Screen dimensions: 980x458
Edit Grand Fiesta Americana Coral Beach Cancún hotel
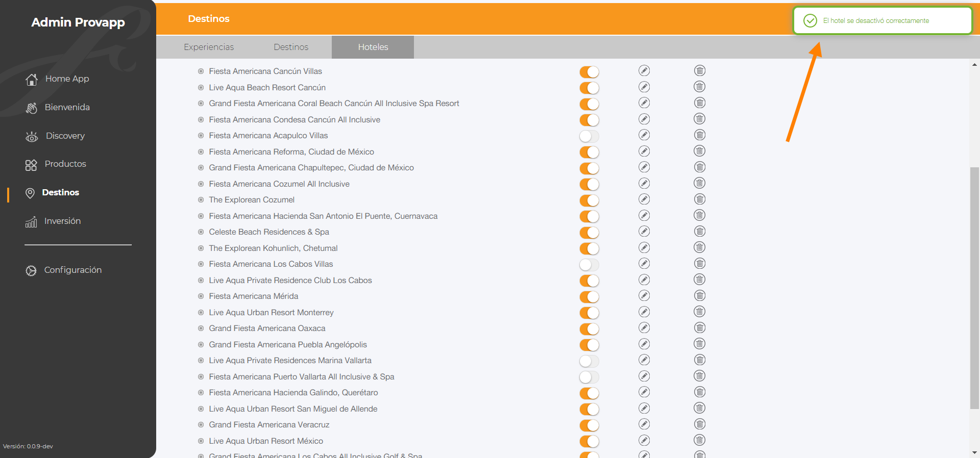pos(644,103)
